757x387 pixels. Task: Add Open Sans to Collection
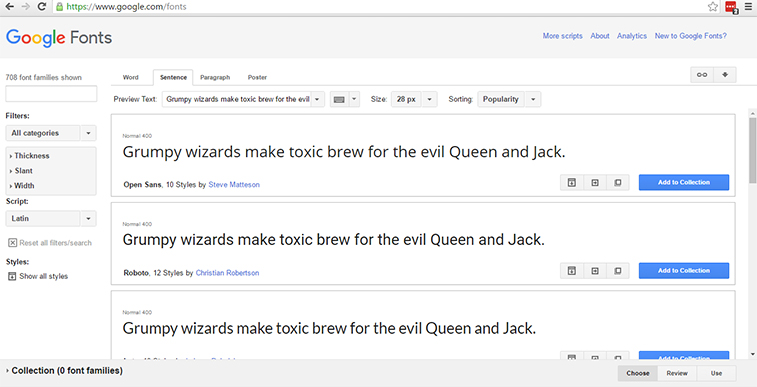coord(684,182)
